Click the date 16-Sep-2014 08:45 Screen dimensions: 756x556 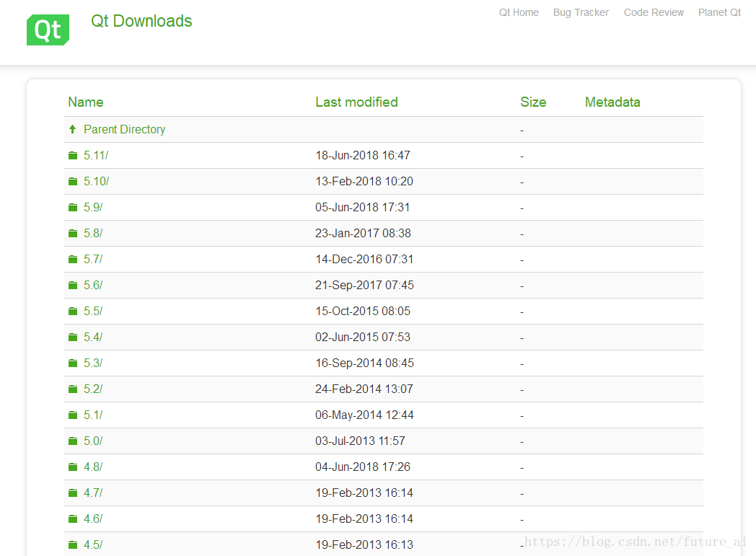[x=364, y=363]
